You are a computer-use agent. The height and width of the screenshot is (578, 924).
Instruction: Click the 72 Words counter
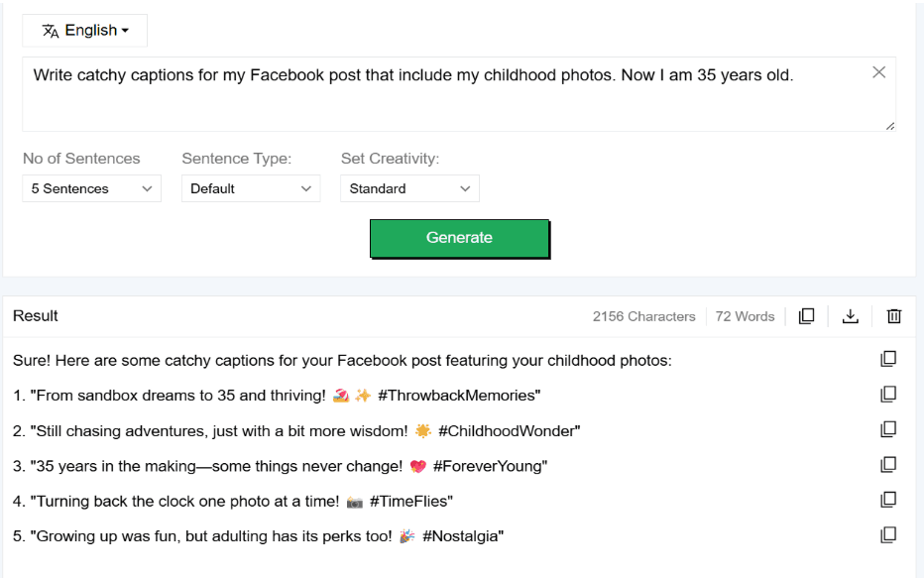click(745, 316)
